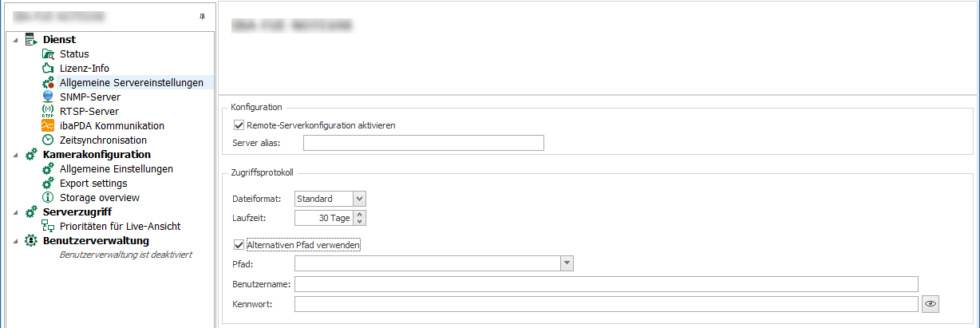Image resolution: width=980 pixels, height=328 pixels.
Task: Toggle Alternativen Pfad verwenden checkbox
Action: click(239, 245)
